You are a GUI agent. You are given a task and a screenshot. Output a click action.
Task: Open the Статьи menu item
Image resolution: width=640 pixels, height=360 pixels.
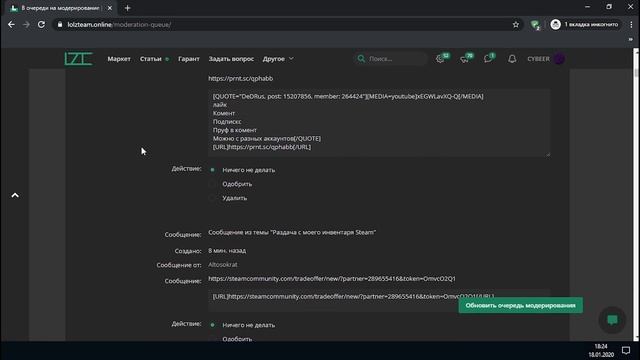point(151,59)
